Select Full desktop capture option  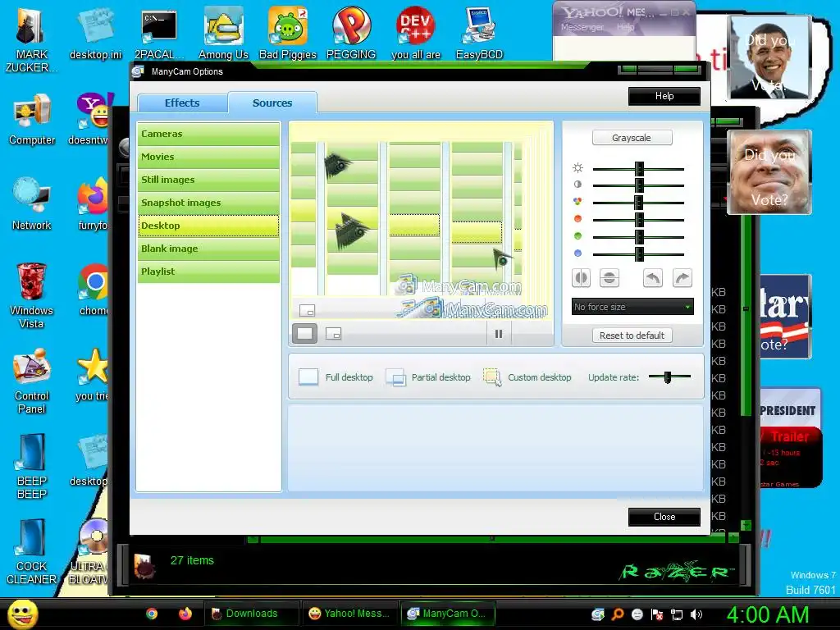tap(336, 377)
